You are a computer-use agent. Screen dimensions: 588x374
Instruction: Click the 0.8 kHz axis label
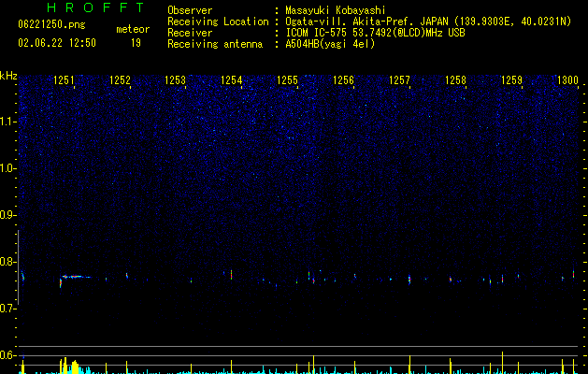pyautogui.click(x=7, y=262)
